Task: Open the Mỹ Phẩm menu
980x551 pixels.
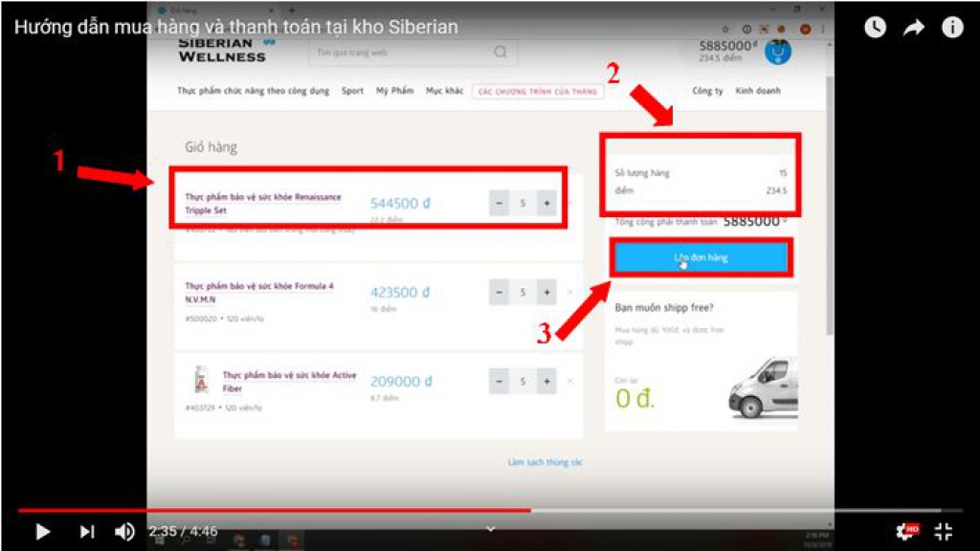Action: click(x=394, y=91)
